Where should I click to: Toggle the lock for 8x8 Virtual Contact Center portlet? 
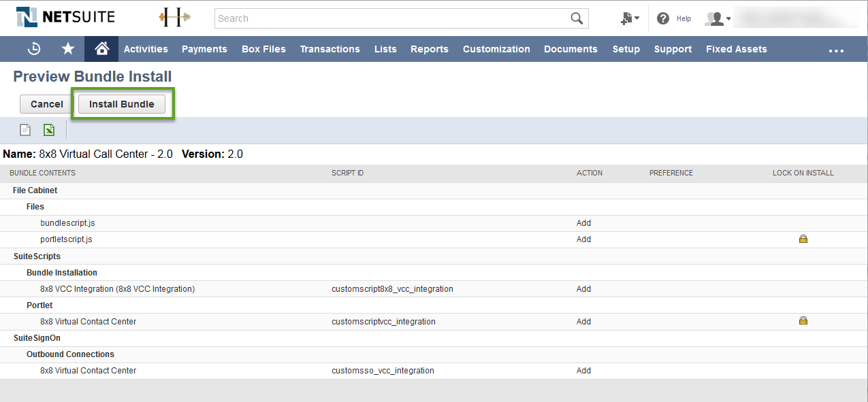(x=803, y=320)
